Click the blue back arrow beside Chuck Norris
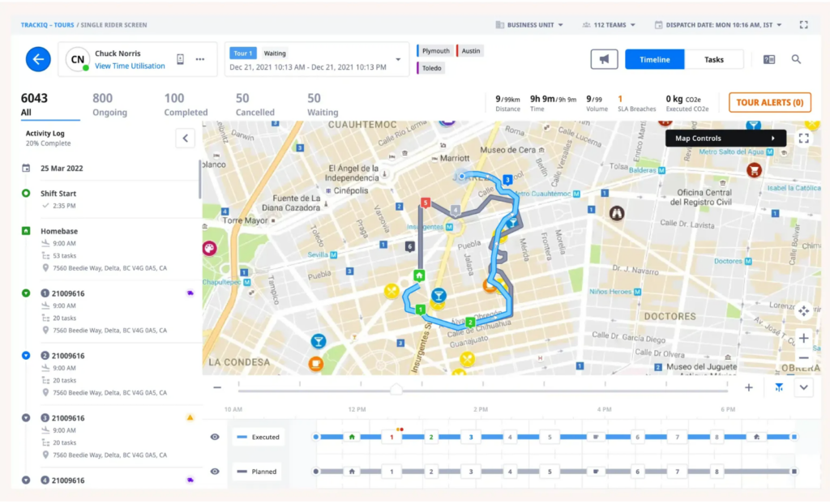The width and height of the screenshot is (830, 504). click(x=39, y=59)
